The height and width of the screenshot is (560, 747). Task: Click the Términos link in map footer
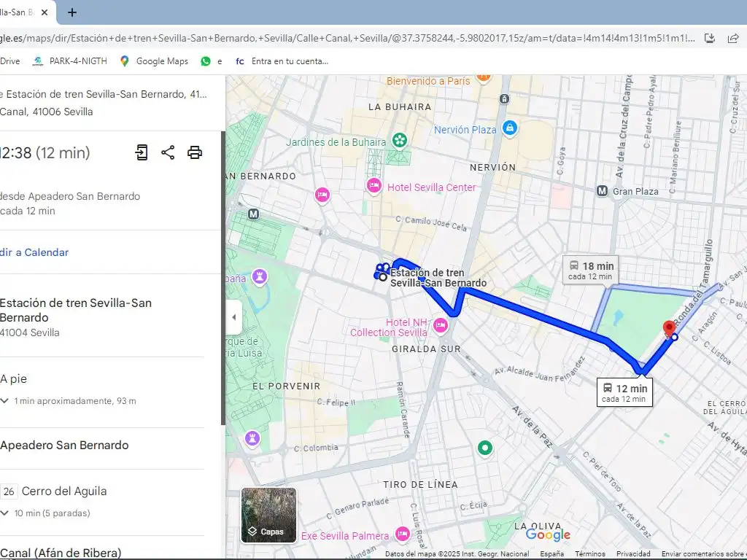(x=589, y=554)
